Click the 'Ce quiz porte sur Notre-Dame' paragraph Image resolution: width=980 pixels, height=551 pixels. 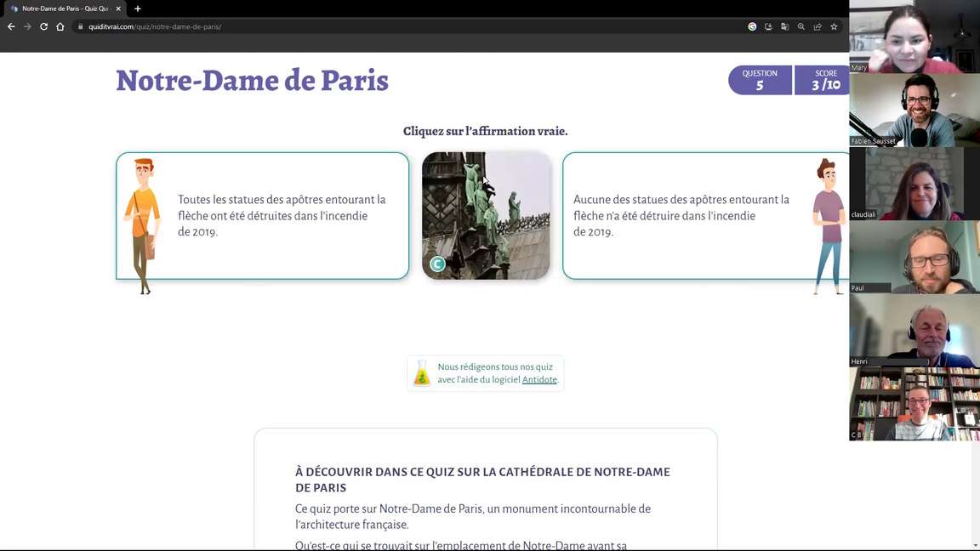(473, 517)
